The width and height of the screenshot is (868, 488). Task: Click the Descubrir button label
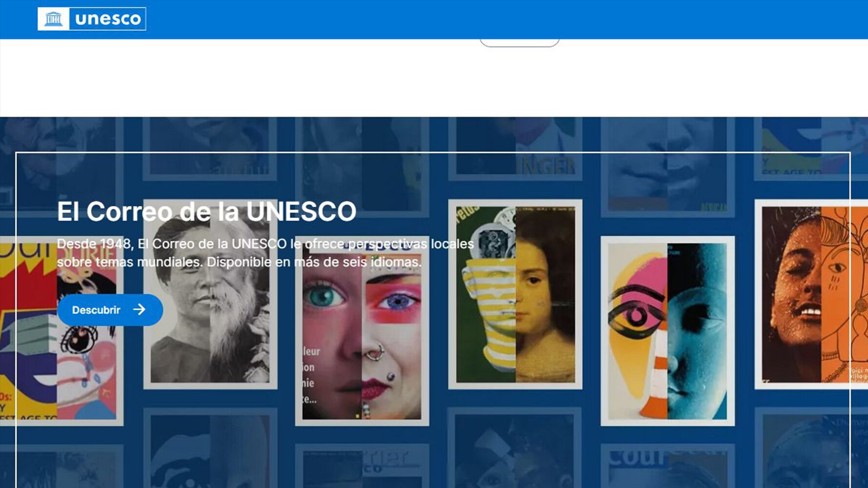(x=96, y=310)
